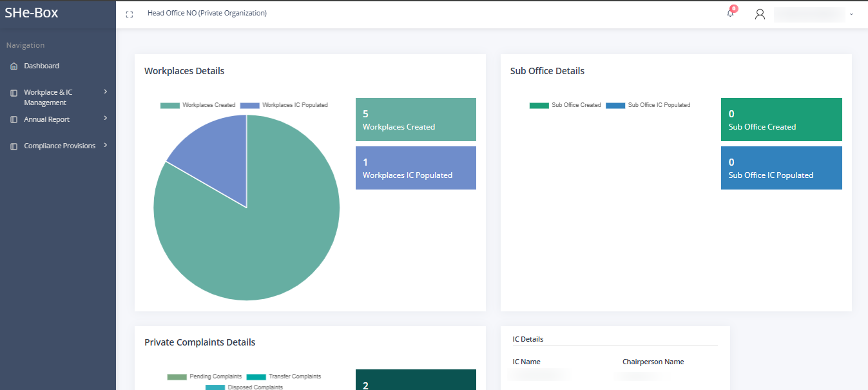Viewport: 868px width, 390px height.
Task: Click the 5 Workplaces Created card
Action: pos(416,120)
